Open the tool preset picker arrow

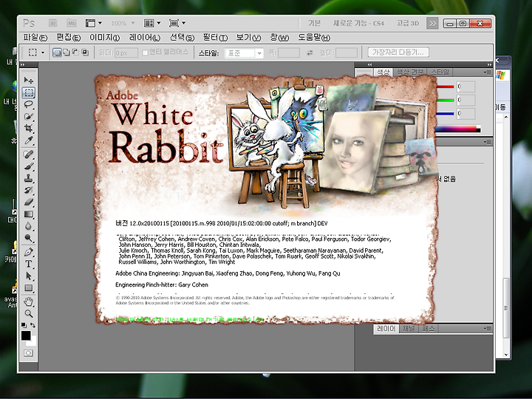point(43,52)
